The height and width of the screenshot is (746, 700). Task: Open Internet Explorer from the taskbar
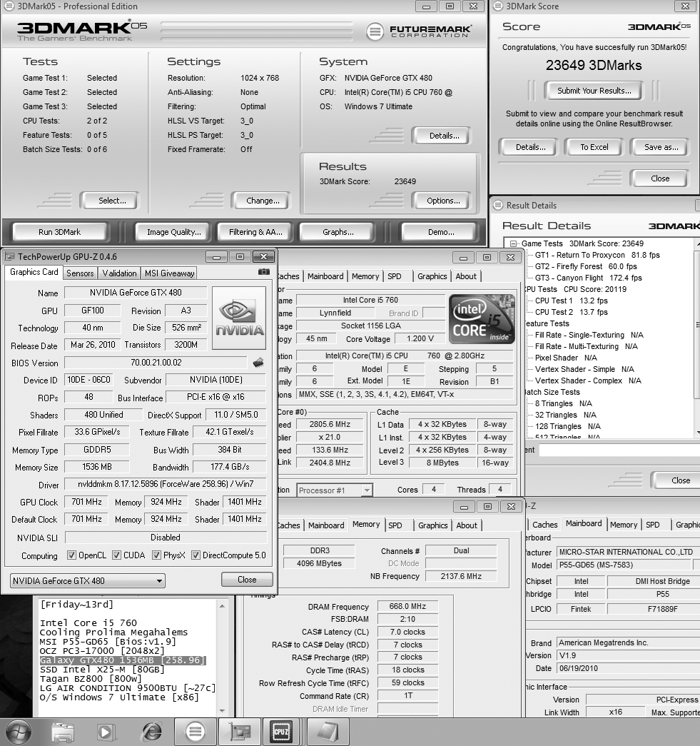pos(151,732)
